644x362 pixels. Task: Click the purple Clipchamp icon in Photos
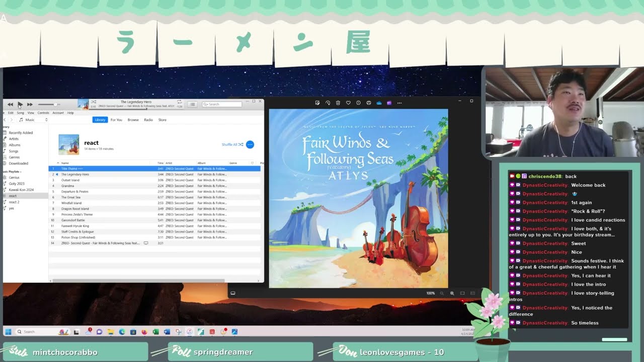coord(389,103)
